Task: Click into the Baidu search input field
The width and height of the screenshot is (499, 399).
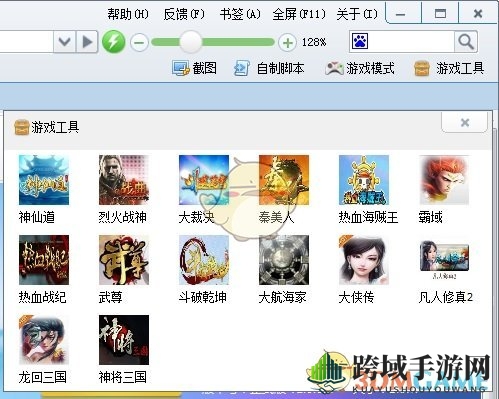Action: (x=412, y=42)
